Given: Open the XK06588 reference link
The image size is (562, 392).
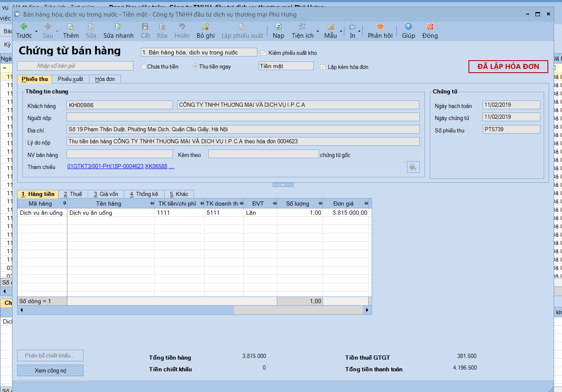Looking at the screenshot, I should point(156,167).
